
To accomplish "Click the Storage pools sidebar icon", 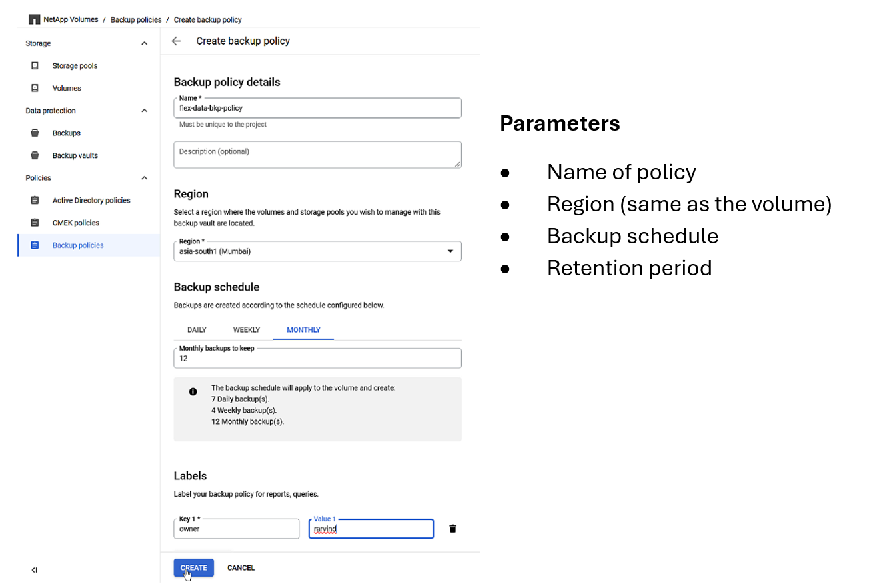I will (x=35, y=66).
